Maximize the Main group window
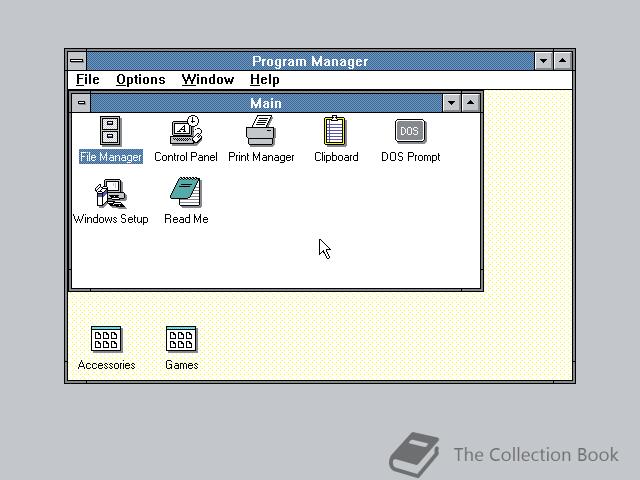This screenshot has width=640, height=480. [x=470, y=103]
